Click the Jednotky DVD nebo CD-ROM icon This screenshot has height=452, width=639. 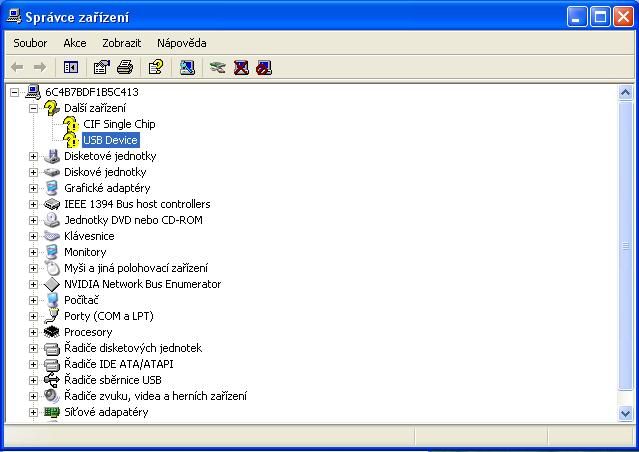(x=52, y=220)
